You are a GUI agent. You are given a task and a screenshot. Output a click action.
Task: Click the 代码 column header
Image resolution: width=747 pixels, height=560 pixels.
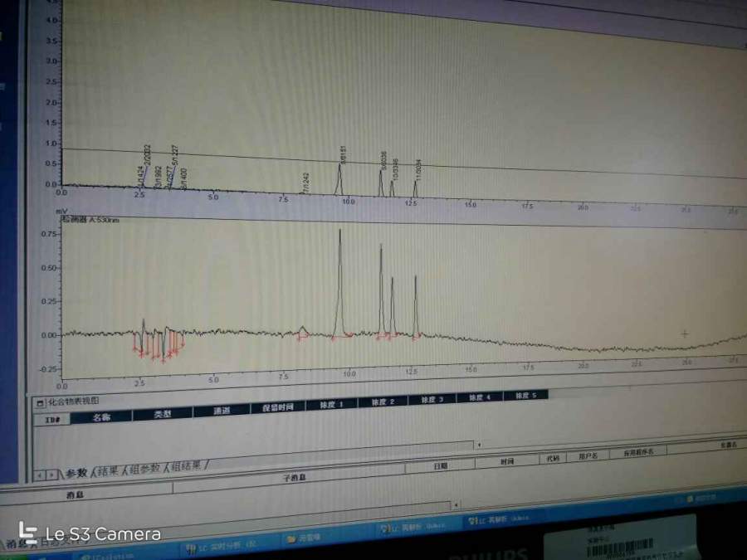pyautogui.click(x=553, y=458)
